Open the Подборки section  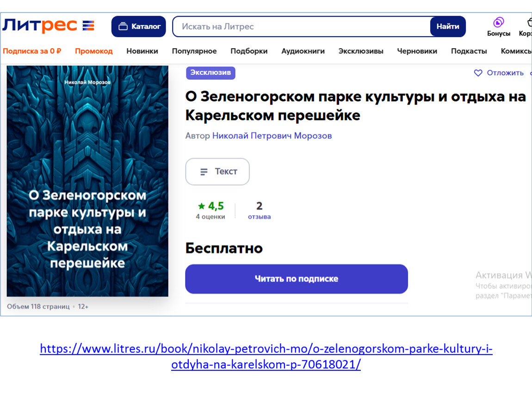pyautogui.click(x=249, y=51)
